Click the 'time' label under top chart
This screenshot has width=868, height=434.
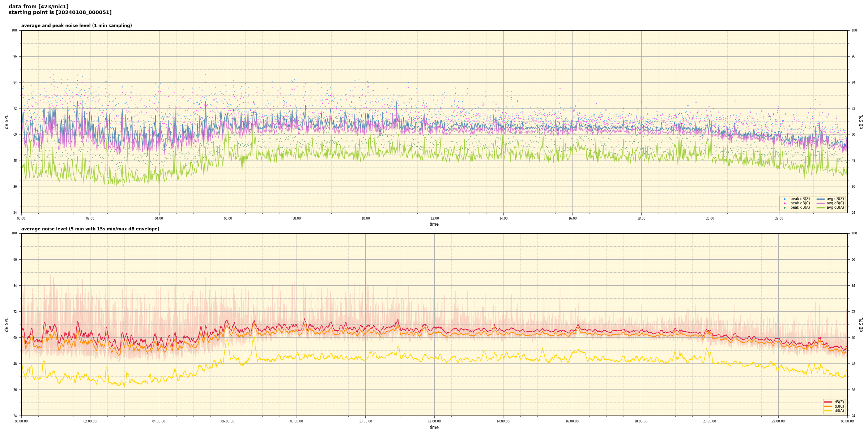click(434, 224)
